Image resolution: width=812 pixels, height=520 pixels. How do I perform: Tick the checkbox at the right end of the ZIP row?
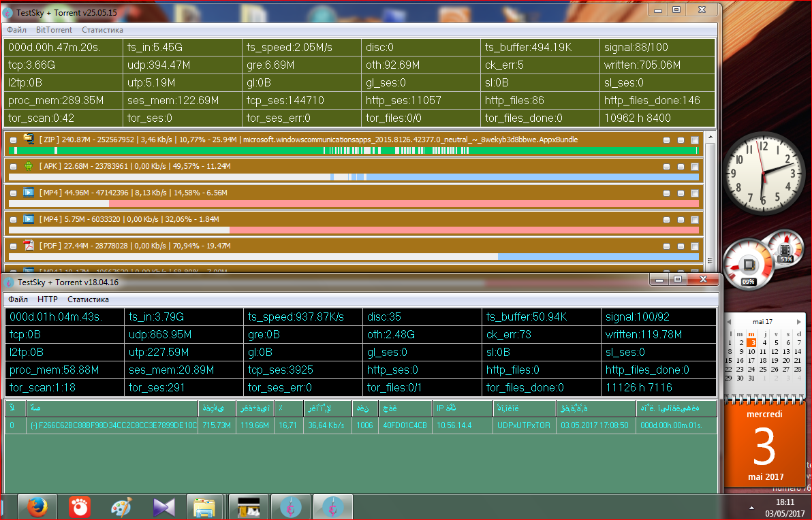(695, 140)
